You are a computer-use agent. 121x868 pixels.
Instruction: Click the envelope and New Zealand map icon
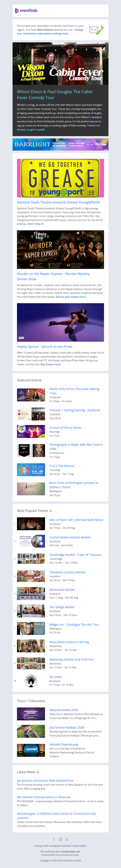(96, 30)
